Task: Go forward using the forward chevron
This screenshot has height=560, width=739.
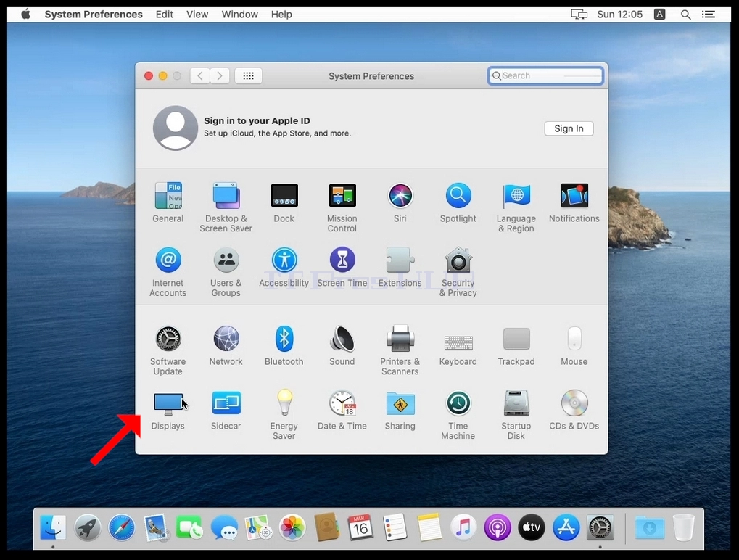Action: [220, 75]
